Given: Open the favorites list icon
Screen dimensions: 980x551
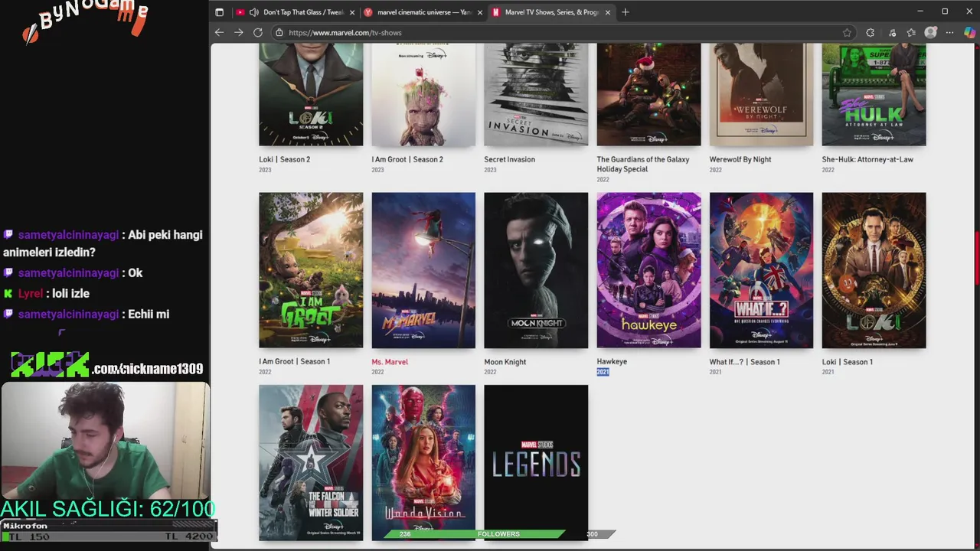Looking at the screenshot, I should [911, 32].
